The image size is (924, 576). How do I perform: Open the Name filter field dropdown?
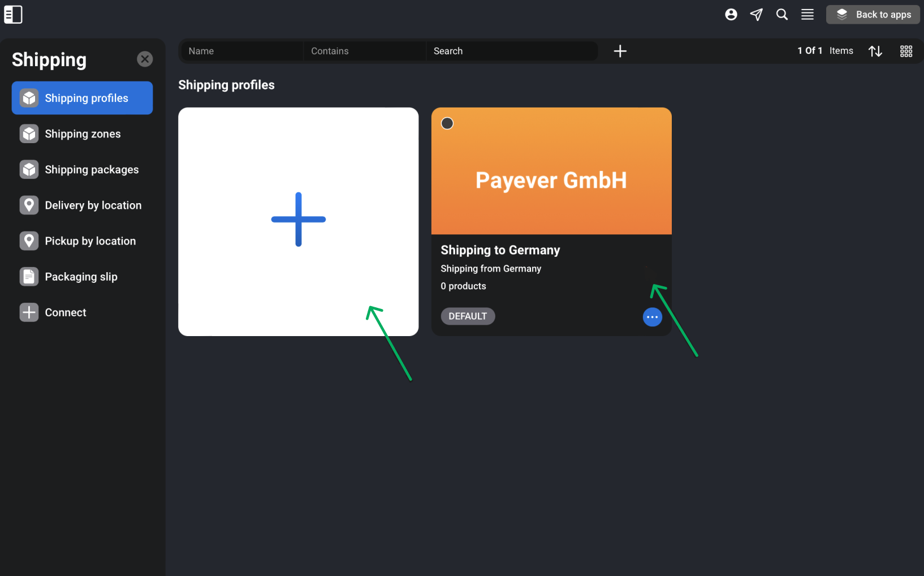(242, 51)
